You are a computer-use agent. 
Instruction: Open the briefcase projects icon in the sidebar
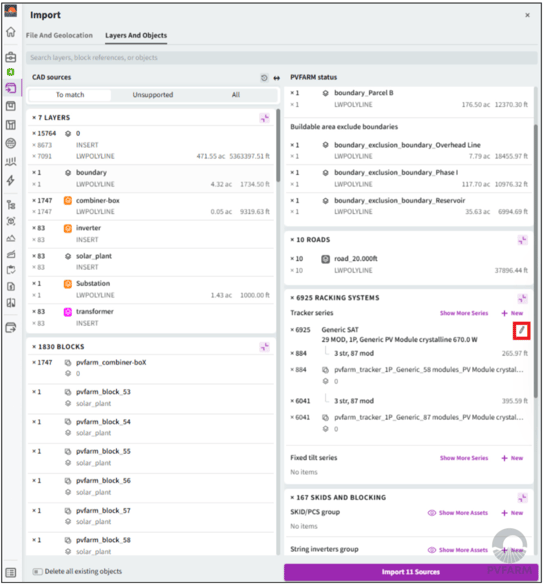point(11,57)
